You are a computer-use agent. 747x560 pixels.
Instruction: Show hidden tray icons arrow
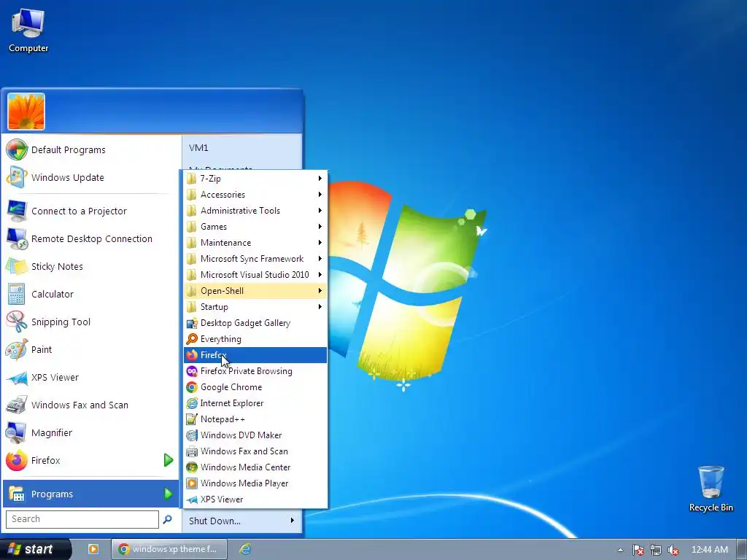[x=620, y=550]
